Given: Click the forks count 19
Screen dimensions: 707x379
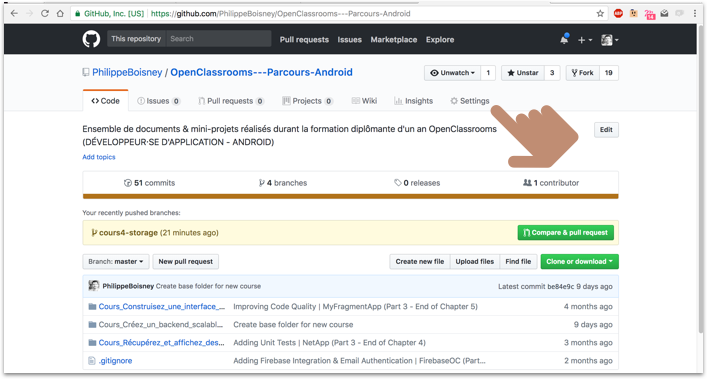Looking at the screenshot, I should pyautogui.click(x=609, y=73).
